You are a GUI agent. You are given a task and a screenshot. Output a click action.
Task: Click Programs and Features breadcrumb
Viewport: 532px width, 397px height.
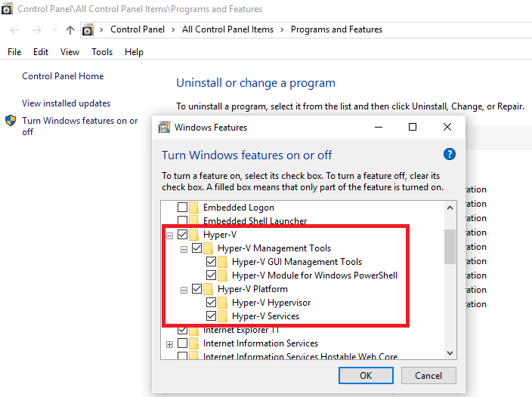(x=336, y=29)
